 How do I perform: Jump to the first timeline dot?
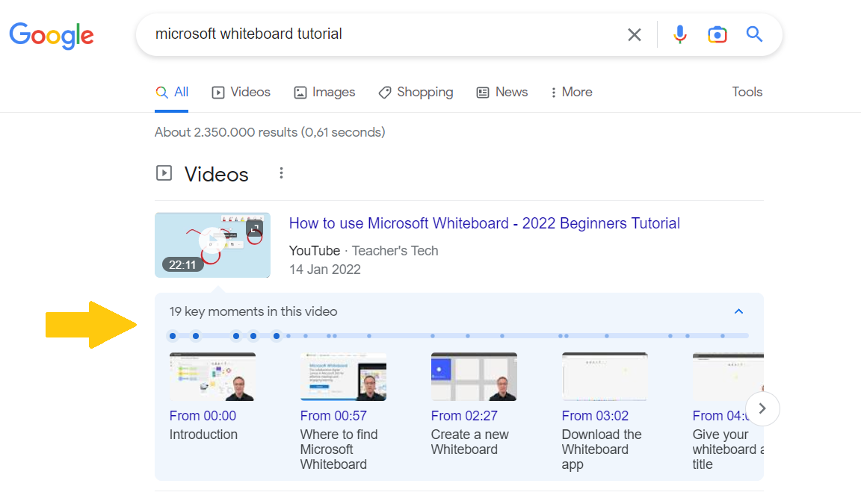point(173,336)
